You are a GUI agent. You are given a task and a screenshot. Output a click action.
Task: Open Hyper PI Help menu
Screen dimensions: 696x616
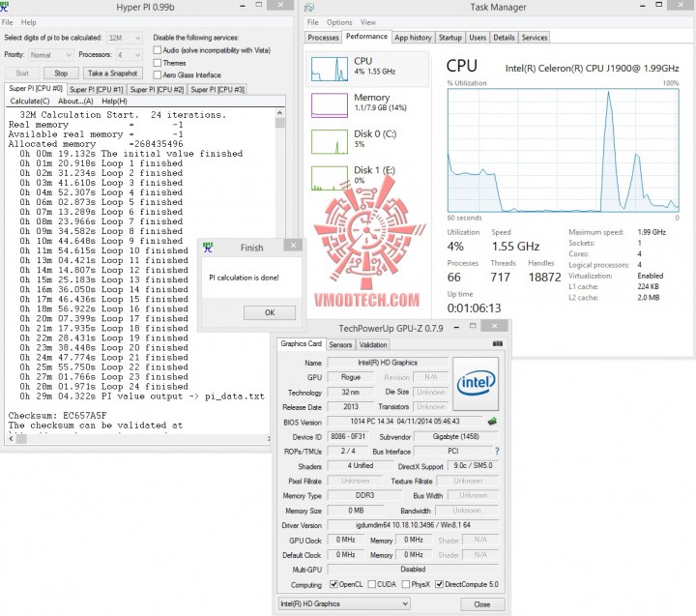tap(28, 22)
